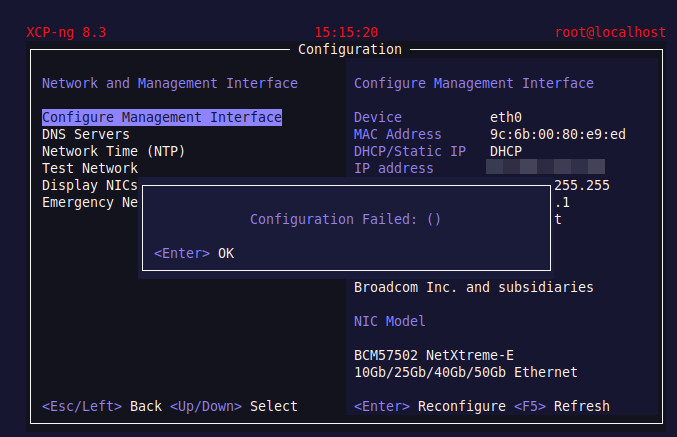The height and width of the screenshot is (437, 677).
Task: Click the eth0 device value
Action: [x=506, y=117]
